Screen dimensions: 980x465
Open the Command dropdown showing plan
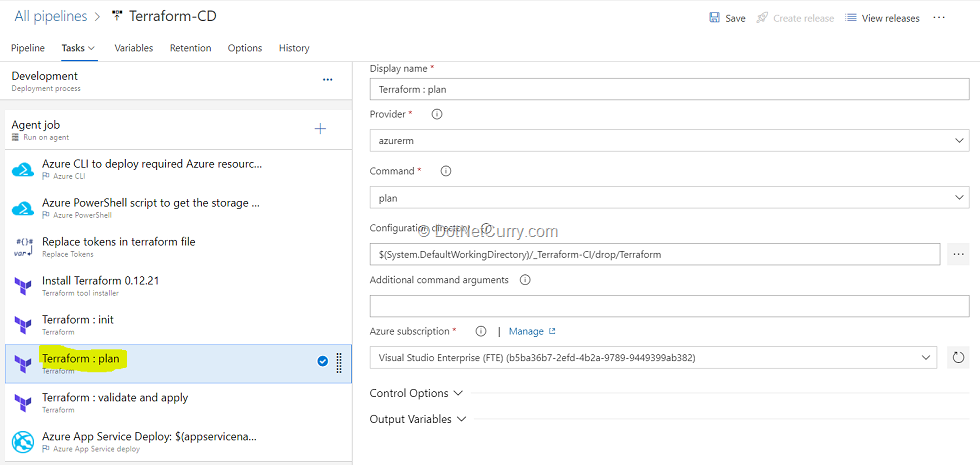click(669, 198)
